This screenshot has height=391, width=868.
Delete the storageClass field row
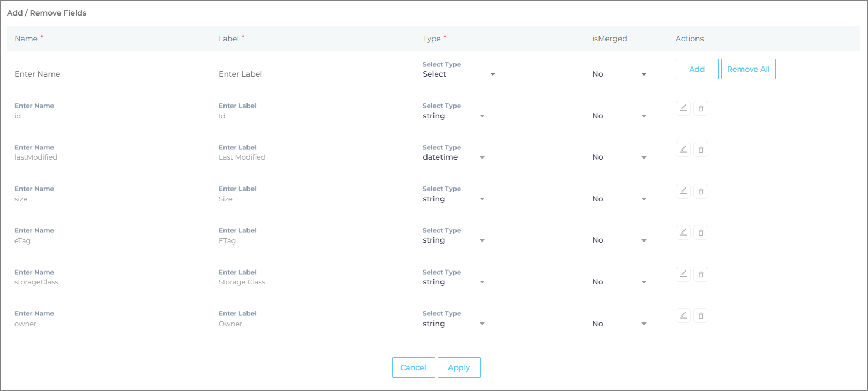tap(701, 275)
